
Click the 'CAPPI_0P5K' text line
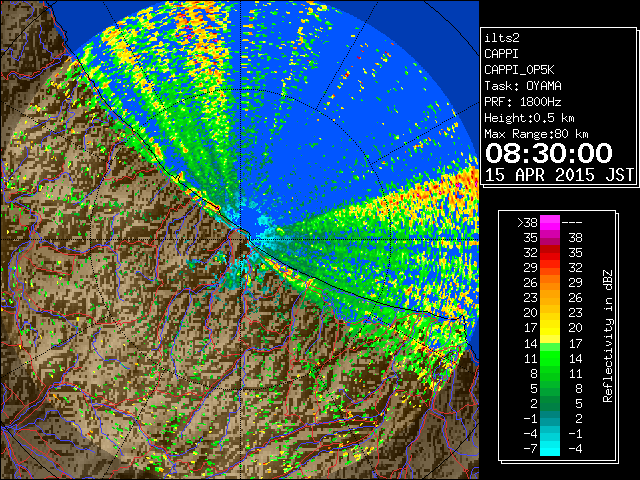click(519, 70)
